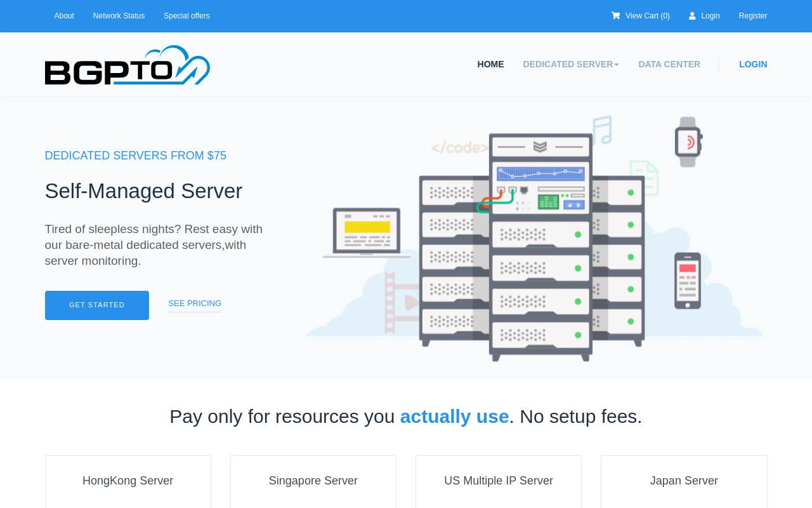
Task: Open Network Status page
Action: pyautogui.click(x=119, y=16)
